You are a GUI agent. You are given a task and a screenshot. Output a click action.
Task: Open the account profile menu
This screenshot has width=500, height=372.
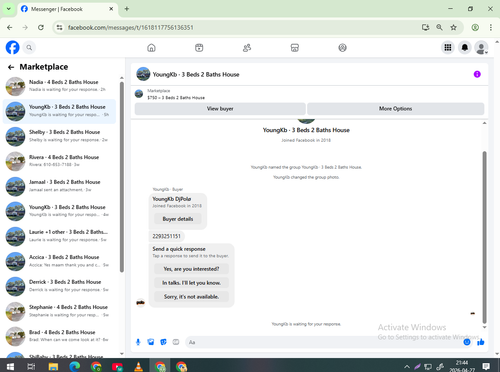(481, 48)
